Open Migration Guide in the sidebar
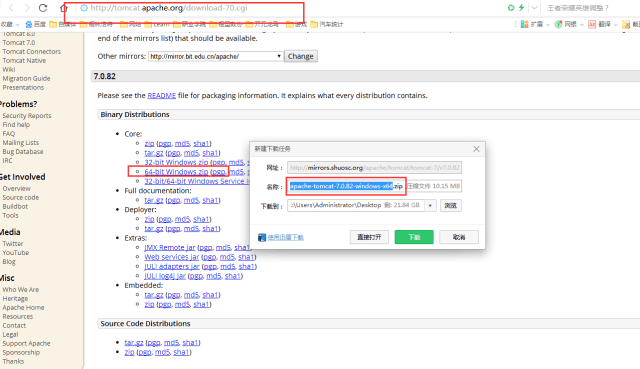Viewport: 640px width, 369px height. (x=26, y=78)
